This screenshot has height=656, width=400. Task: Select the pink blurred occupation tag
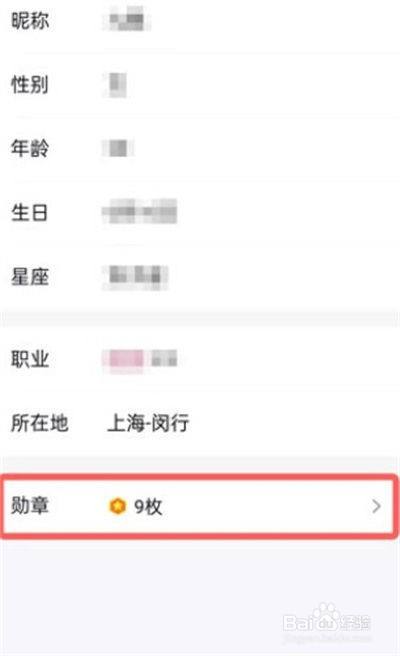click(124, 359)
